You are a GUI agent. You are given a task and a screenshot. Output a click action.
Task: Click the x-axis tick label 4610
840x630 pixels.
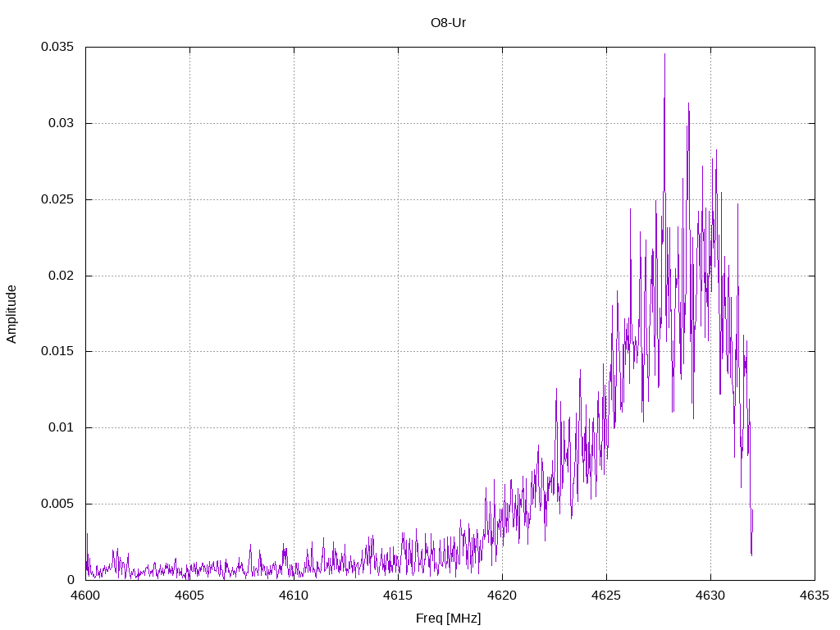tap(294, 596)
